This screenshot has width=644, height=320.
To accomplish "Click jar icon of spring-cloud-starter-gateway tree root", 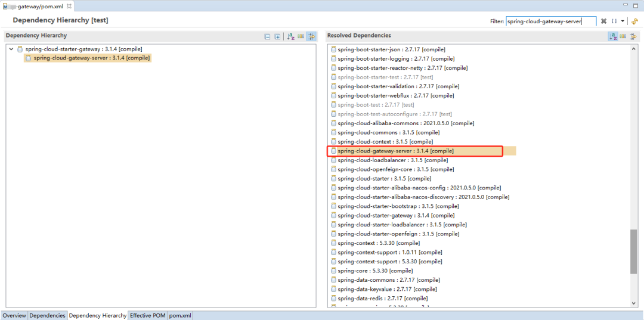I will (20, 49).
